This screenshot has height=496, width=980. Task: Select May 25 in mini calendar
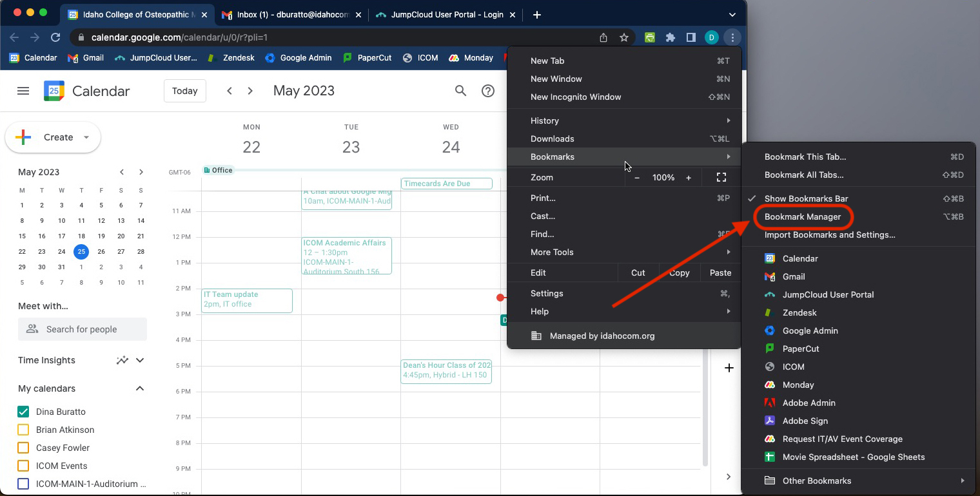(81, 252)
